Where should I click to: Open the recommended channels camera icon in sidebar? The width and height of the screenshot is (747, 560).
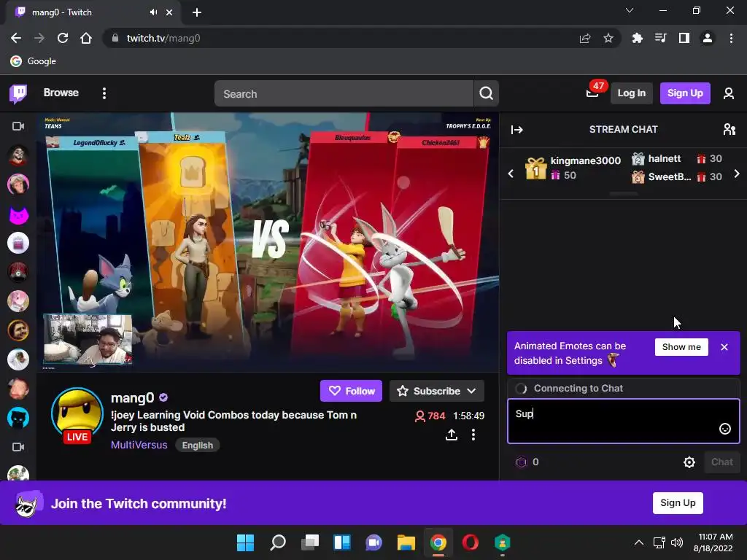tap(18, 447)
